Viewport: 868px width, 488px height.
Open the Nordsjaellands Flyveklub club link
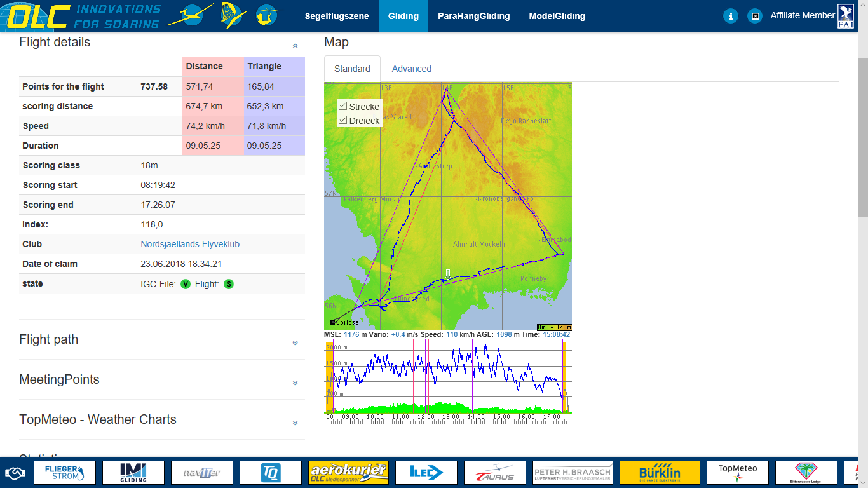pyautogui.click(x=190, y=244)
